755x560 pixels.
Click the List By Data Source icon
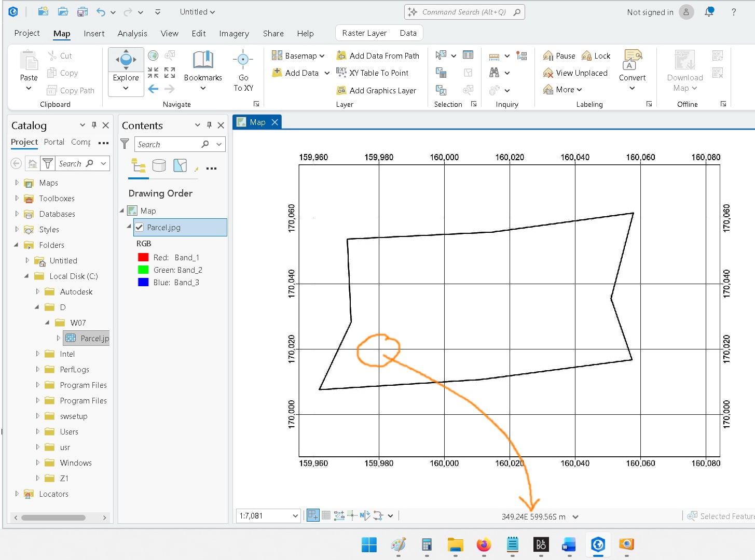[x=159, y=166]
